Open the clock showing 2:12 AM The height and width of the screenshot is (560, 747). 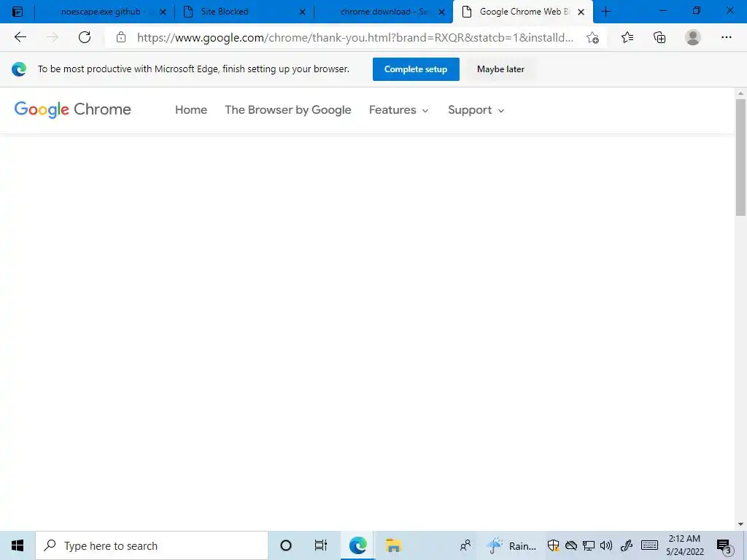684,545
